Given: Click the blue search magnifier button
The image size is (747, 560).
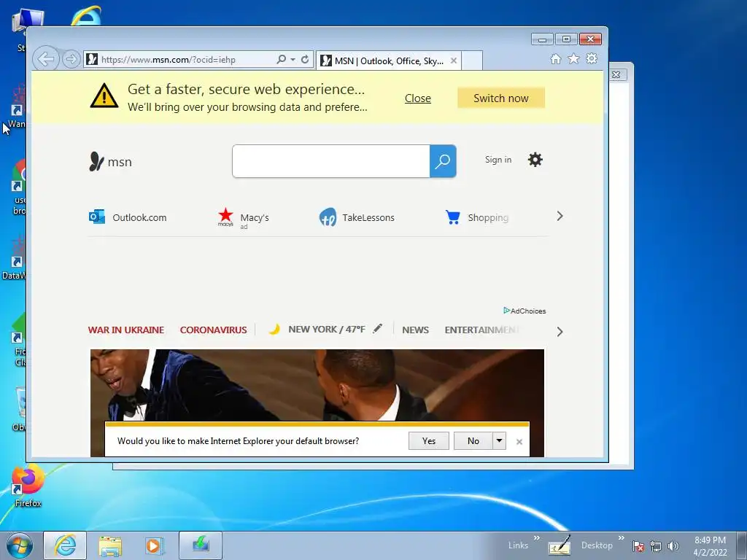Looking at the screenshot, I should point(443,161).
